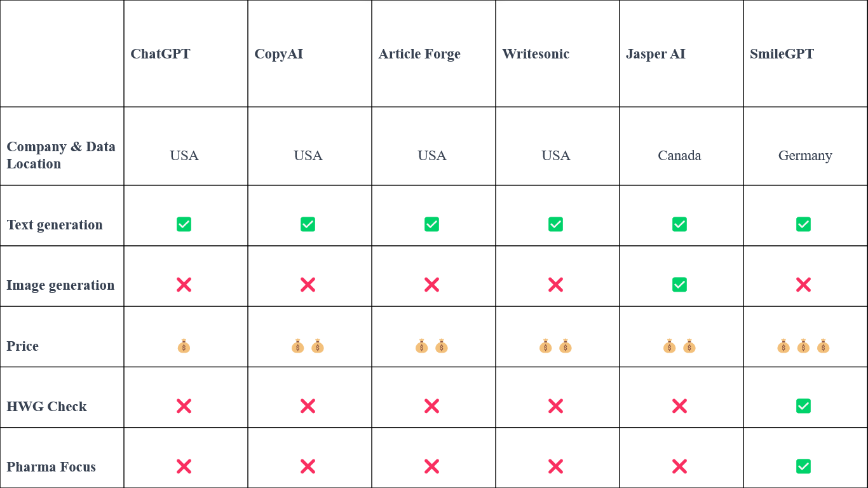Click the Pharma Focus row label
Viewport: 868px width, 488px height.
(x=51, y=467)
